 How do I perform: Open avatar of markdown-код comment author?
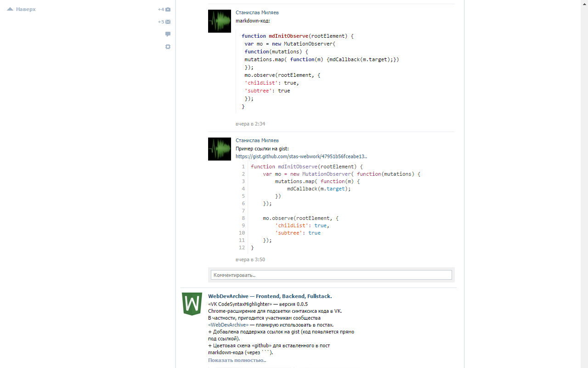coord(220,21)
